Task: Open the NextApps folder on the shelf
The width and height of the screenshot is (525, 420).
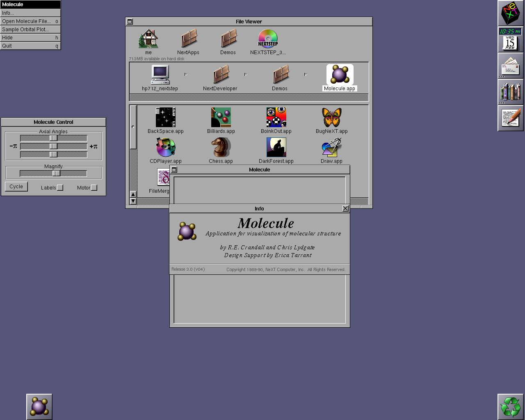Action: click(x=188, y=39)
